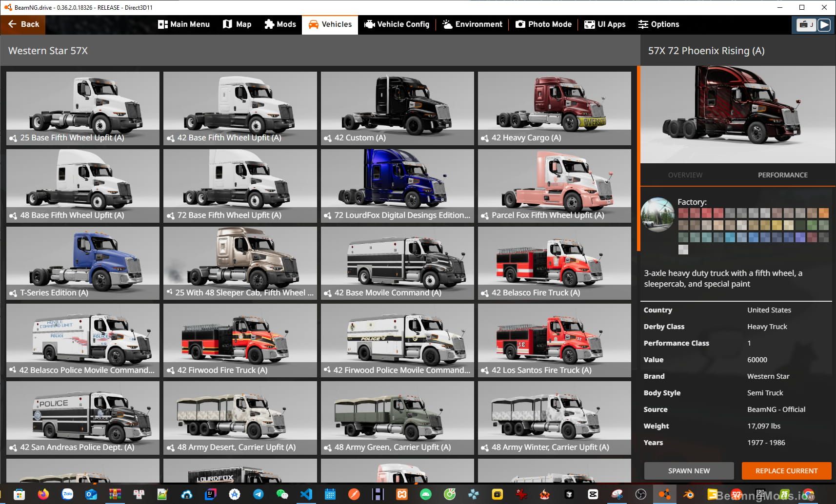Select 48 Base Fifth Wheel Upfit (A)
Screen dimensions: 836x504
pos(83,186)
